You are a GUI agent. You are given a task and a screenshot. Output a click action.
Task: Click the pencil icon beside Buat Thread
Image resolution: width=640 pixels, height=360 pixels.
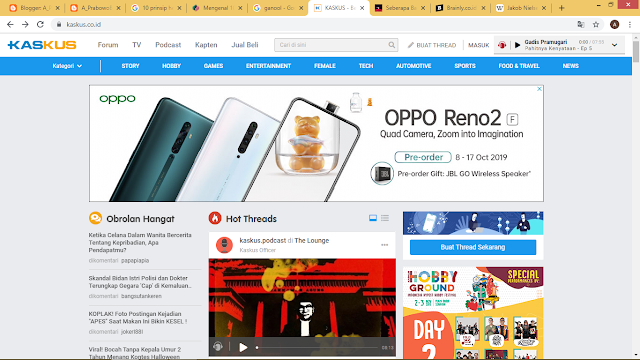[411, 45]
